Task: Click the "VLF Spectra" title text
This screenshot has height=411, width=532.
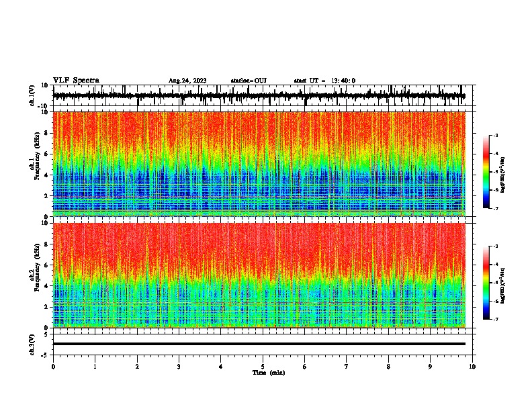Action: pos(76,81)
